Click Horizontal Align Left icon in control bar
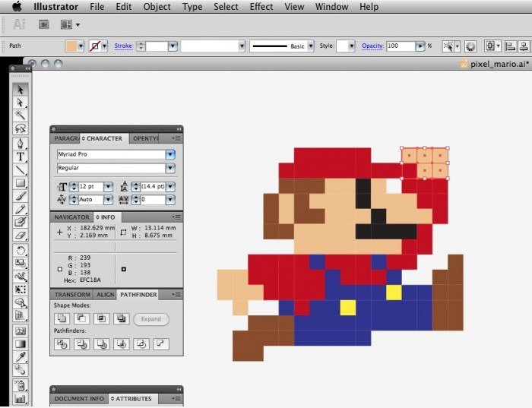The image size is (532, 408). click(510, 46)
